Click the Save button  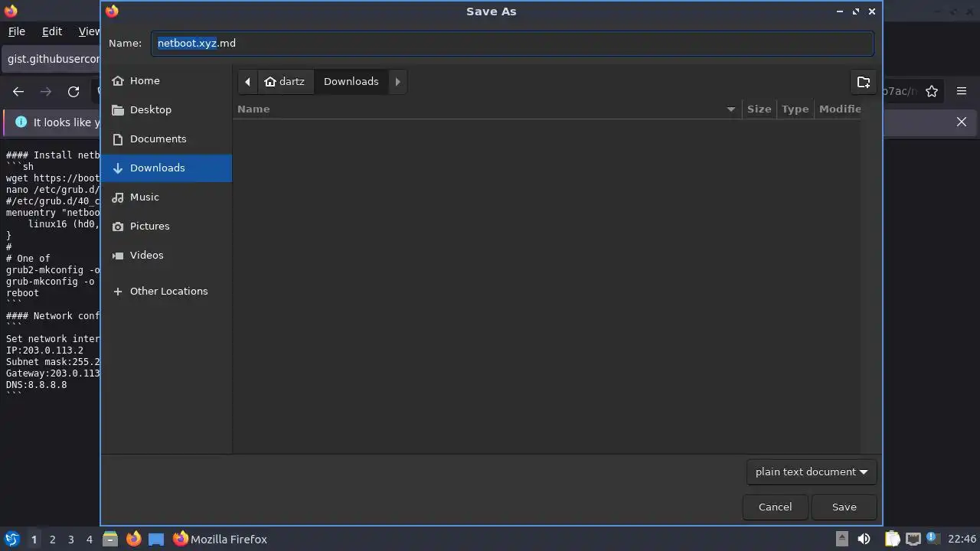(844, 507)
